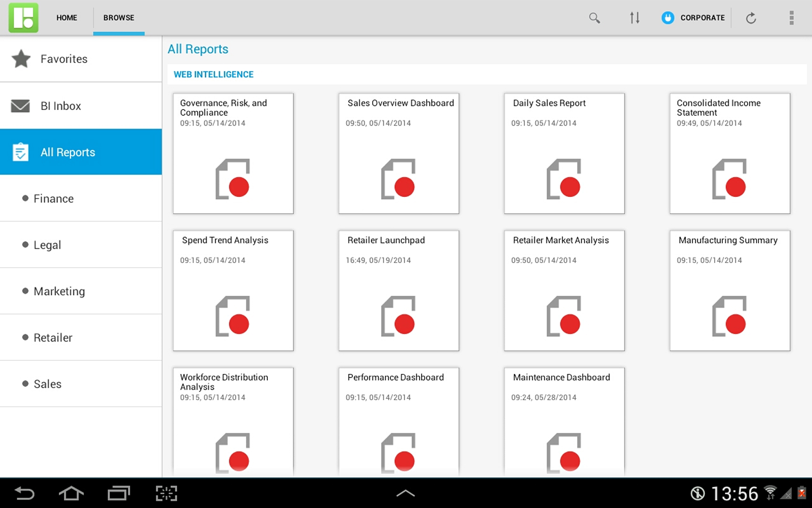
Task: Click the 13:56 system clock
Action: [x=734, y=494]
